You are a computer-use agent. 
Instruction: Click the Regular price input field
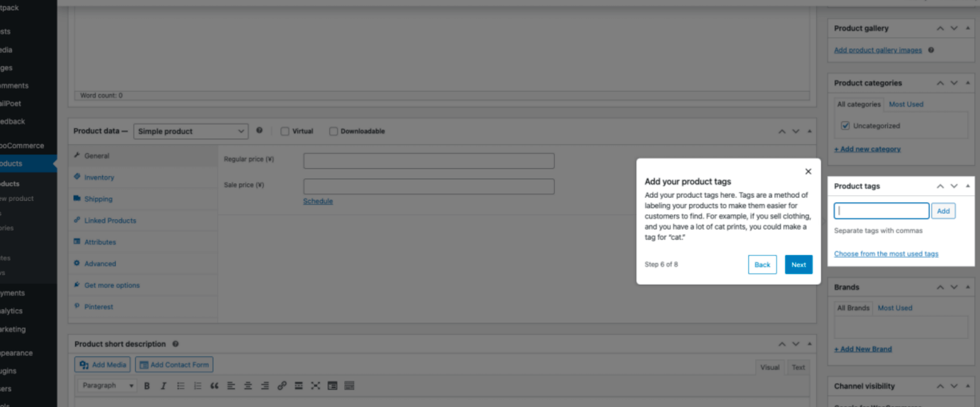coord(428,161)
